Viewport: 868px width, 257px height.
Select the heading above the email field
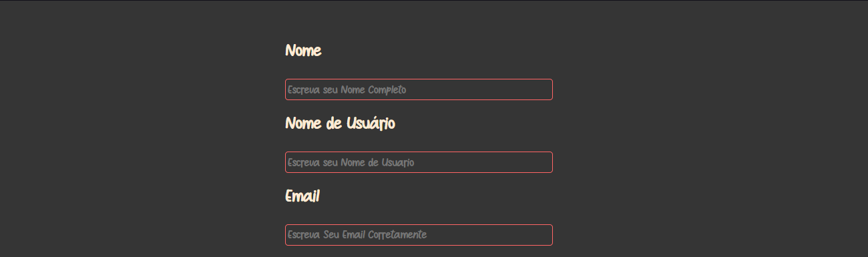coord(302,196)
